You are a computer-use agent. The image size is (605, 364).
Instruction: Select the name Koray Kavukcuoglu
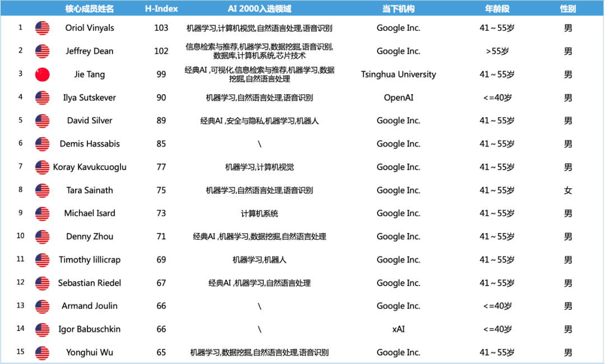[x=90, y=167]
